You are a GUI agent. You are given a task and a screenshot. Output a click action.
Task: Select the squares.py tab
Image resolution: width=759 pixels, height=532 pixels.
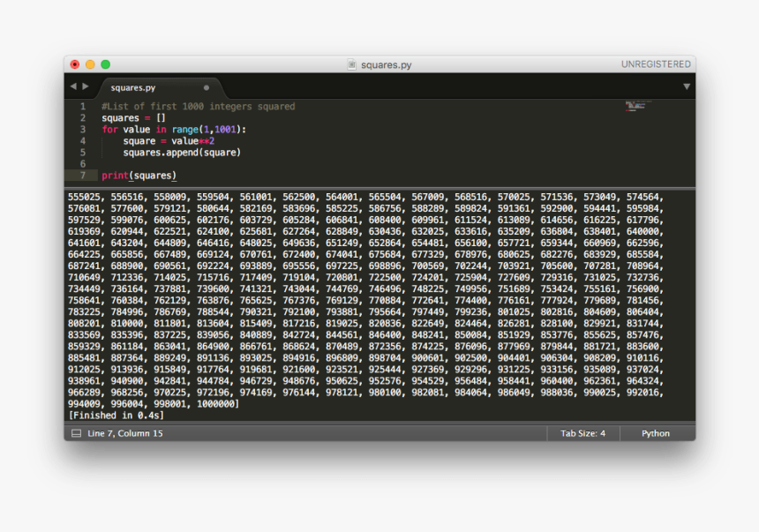(x=133, y=87)
